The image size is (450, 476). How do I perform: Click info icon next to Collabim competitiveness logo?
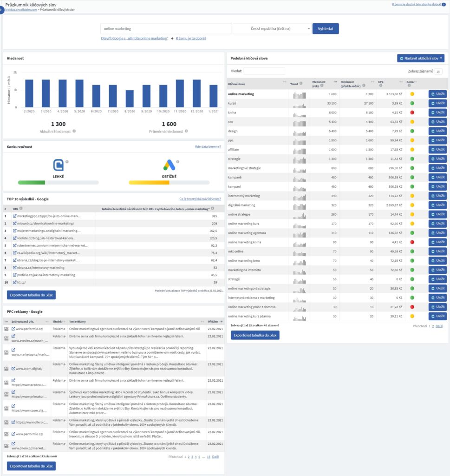(x=67, y=162)
